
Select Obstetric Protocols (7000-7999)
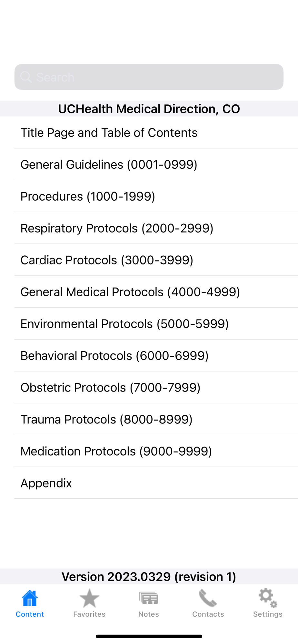pyautogui.click(x=110, y=388)
